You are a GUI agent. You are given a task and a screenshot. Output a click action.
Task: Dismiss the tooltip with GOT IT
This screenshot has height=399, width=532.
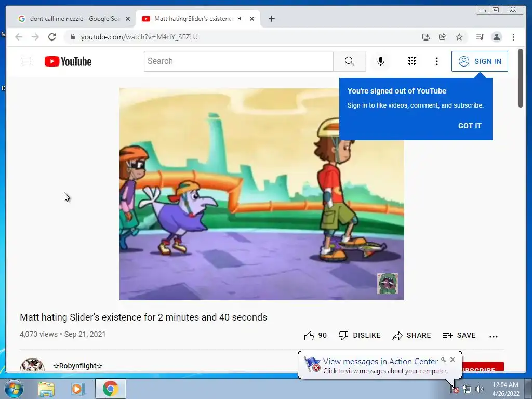(x=470, y=126)
